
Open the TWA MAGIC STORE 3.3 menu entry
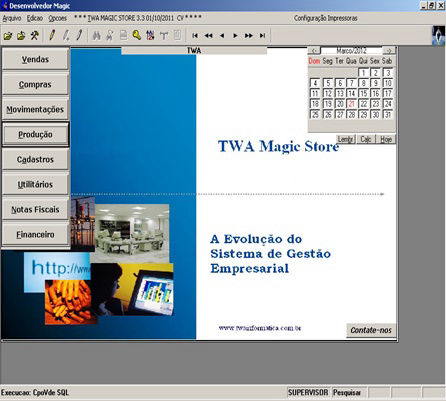point(138,18)
